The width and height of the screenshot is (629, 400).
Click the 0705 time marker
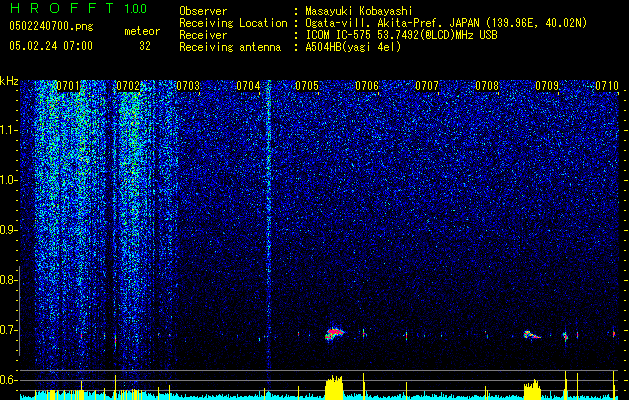[x=307, y=86]
